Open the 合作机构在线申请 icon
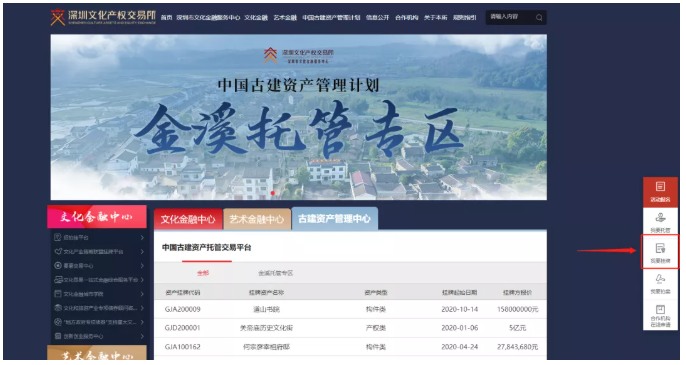The width and height of the screenshot is (686, 365). pos(660,315)
